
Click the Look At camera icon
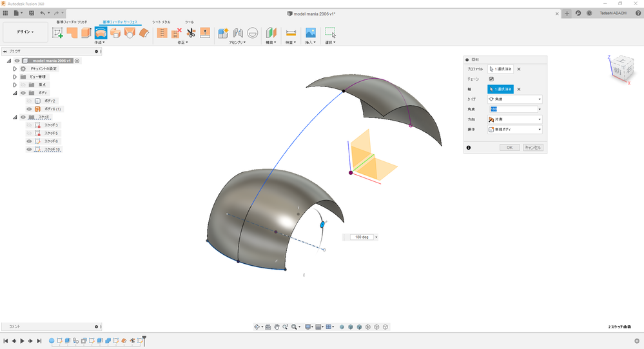268,327
